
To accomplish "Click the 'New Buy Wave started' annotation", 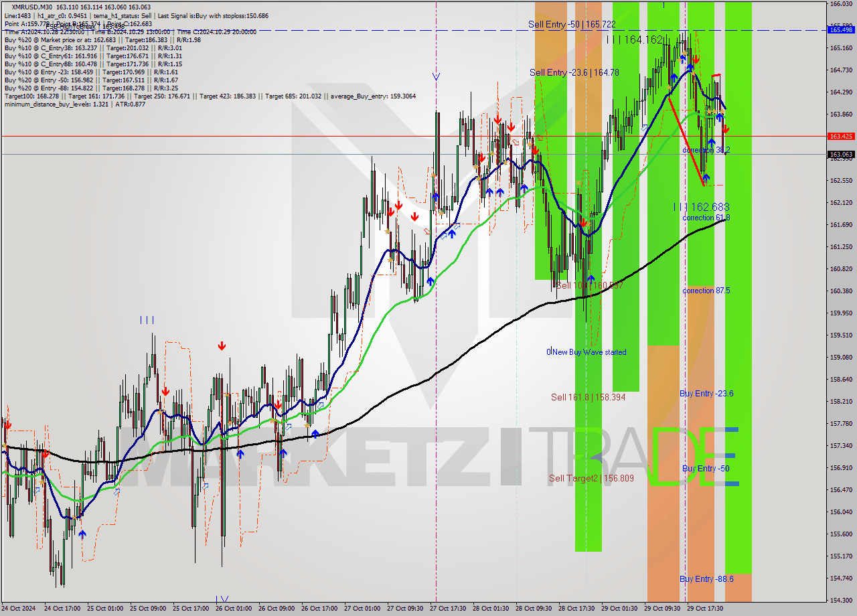I will (590, 352).
